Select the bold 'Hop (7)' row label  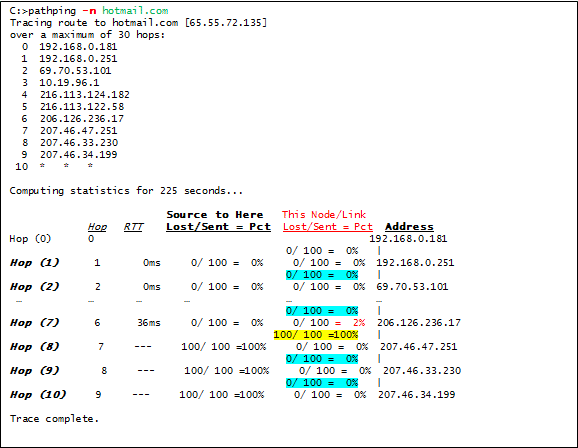[x=34, y=323]
